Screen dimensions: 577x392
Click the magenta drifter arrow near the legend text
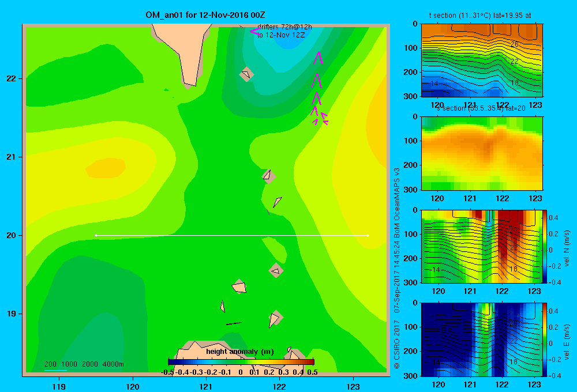pyautogui.click(x=255, y=32)
